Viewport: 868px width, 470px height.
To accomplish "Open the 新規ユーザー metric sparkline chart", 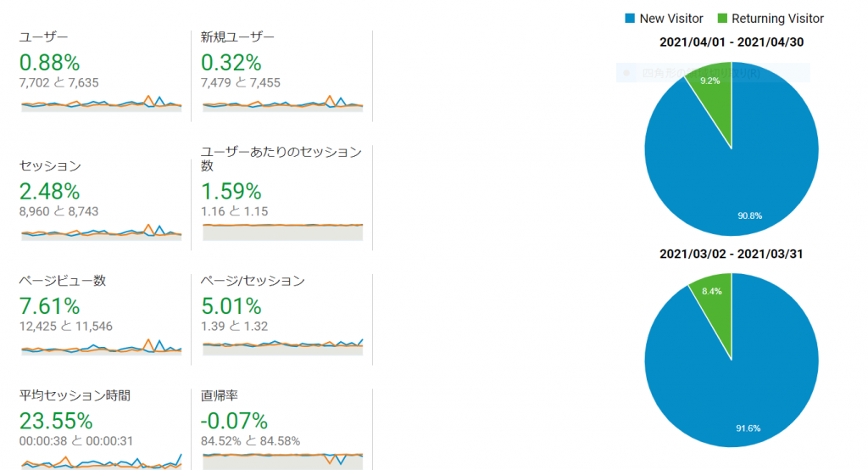I will [283, 104].
